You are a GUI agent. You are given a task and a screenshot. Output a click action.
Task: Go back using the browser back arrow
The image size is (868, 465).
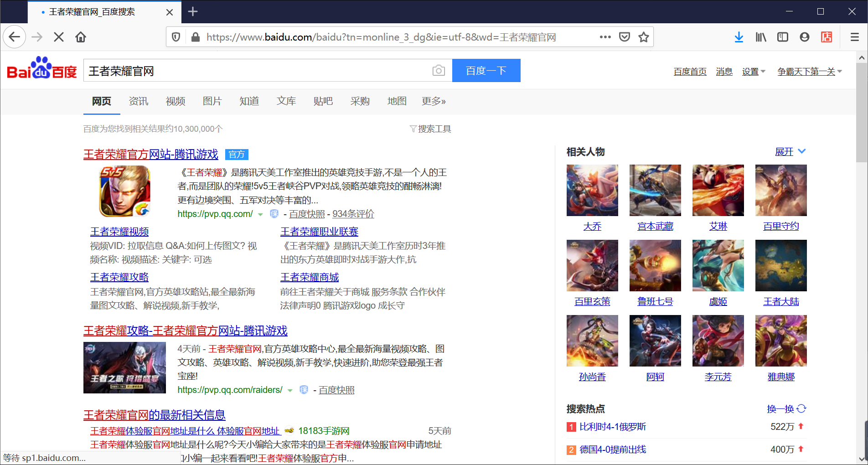[15, 37]
